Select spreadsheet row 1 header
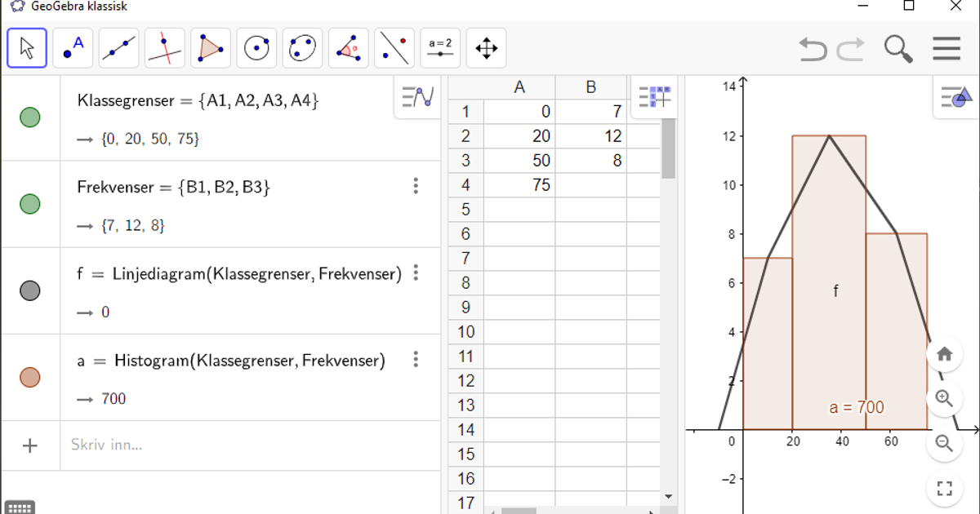The width and height of the screenshot is (980, 514). tap(465, 112)
